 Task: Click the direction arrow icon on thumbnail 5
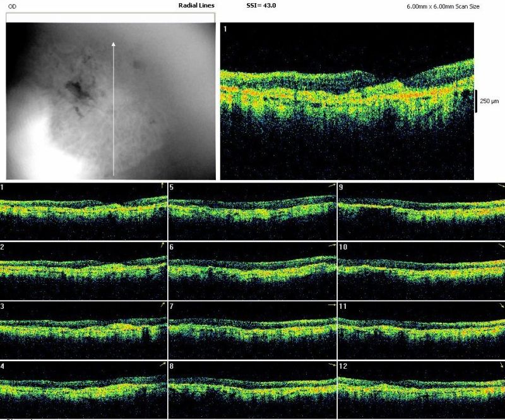pyautogui.click(x=332, y=186)
